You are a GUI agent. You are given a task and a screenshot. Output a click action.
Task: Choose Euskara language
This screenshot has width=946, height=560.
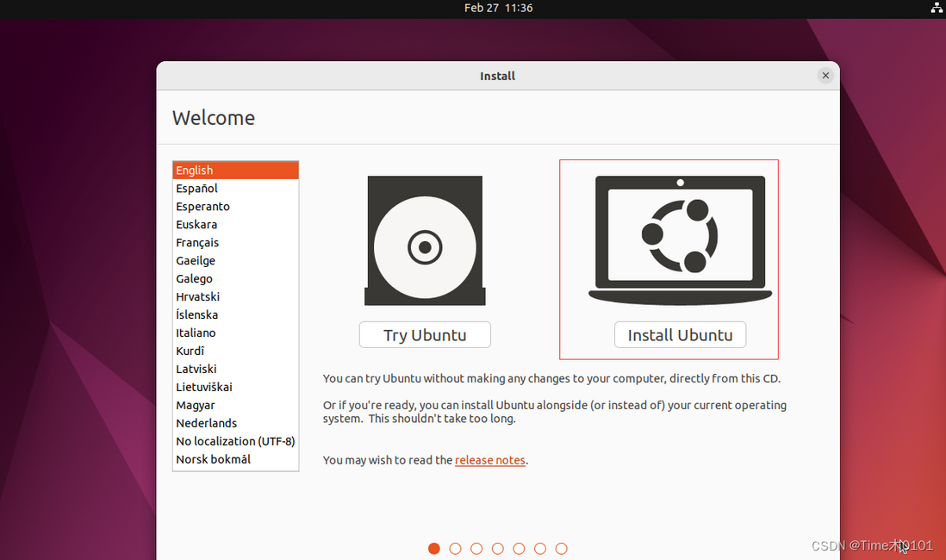(235, 225)
